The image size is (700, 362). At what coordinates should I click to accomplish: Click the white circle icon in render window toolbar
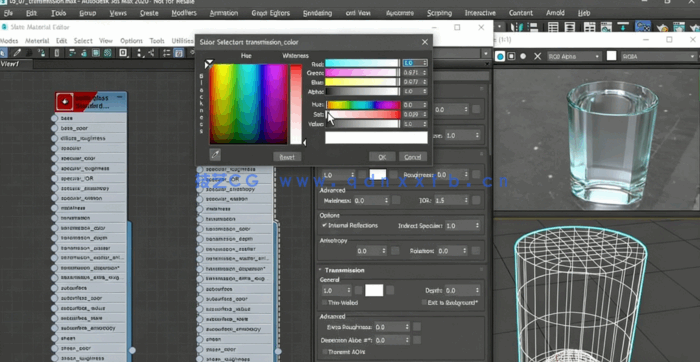click(x=523, y=56)
